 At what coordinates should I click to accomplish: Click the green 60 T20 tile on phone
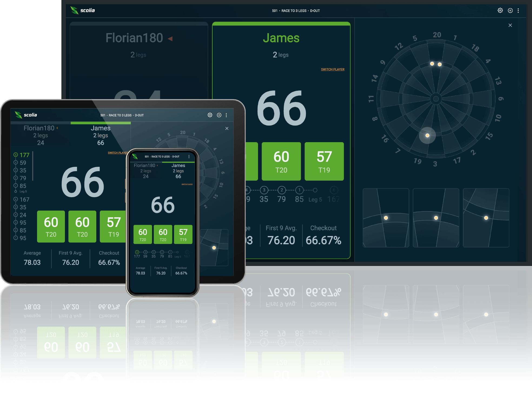tap(143, 235)
